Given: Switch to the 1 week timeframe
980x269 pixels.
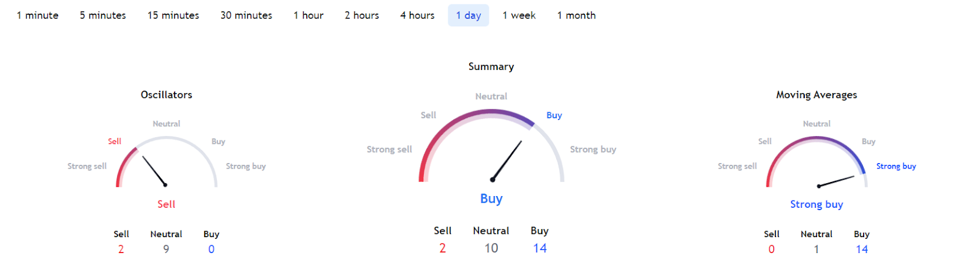Looking at the screenshot, I should [x=519, y=15].
